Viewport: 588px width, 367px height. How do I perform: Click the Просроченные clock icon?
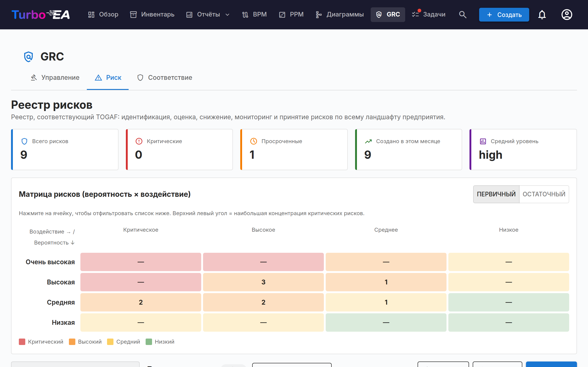[253, 141]
